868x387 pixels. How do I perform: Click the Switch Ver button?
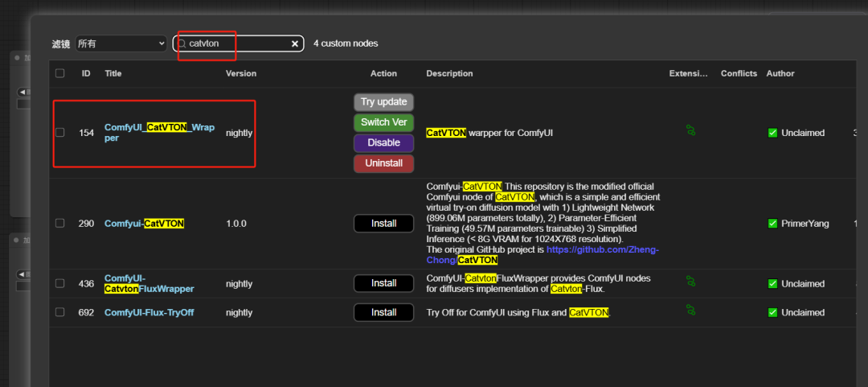pos(383,122)
